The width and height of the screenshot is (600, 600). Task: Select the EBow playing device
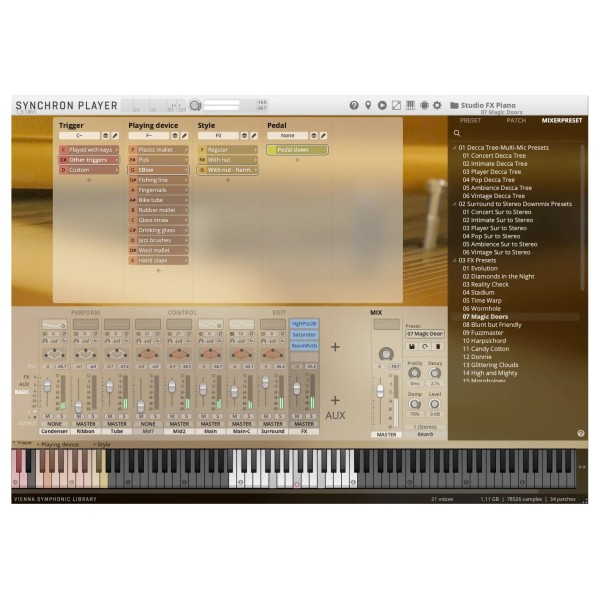pos(158,170)
